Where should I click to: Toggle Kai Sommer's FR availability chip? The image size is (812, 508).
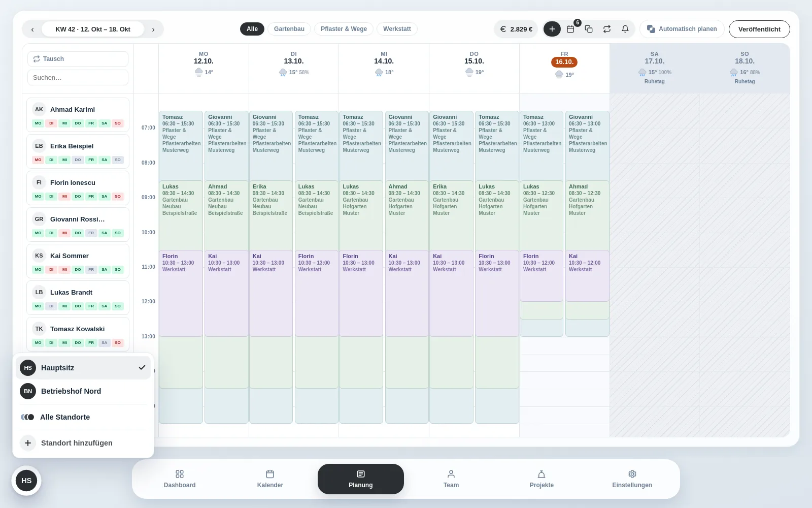(91, 269)
